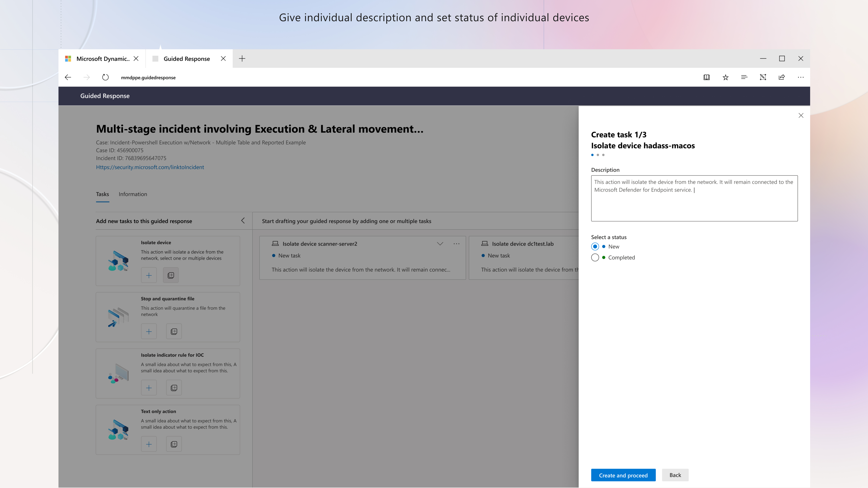Click 'Isolate indicator rule for IOC' heading

click(x=172, y=355)
